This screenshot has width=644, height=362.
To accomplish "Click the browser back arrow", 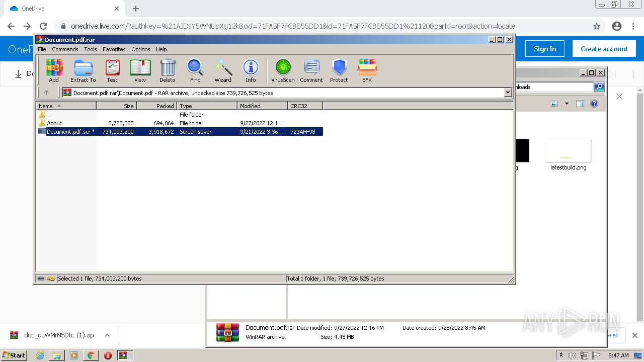I will (11, 26).
